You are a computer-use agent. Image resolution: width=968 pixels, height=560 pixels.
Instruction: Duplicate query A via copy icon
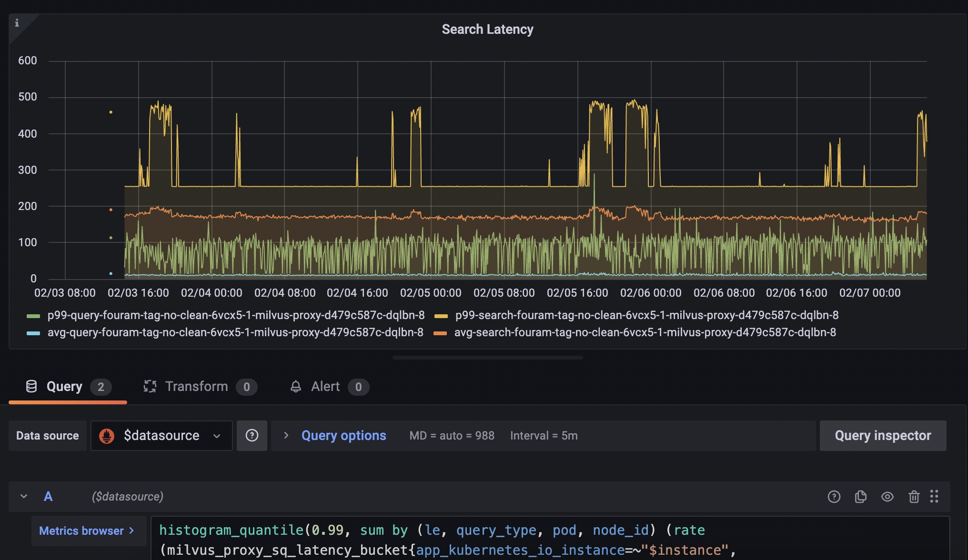pyautogui.click(x=861, y=496)
